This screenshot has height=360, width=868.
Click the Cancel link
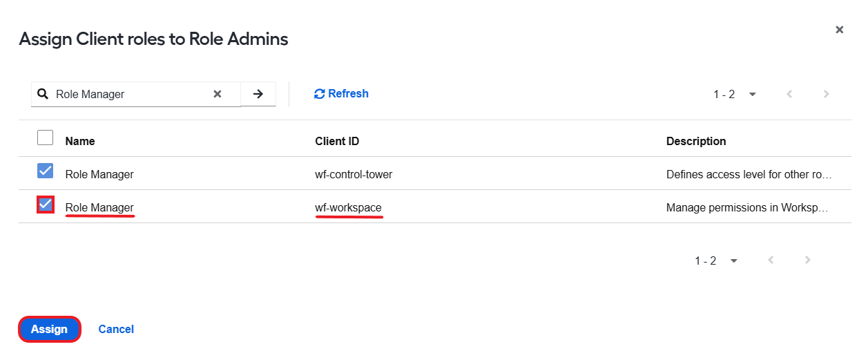coord(116,330)
